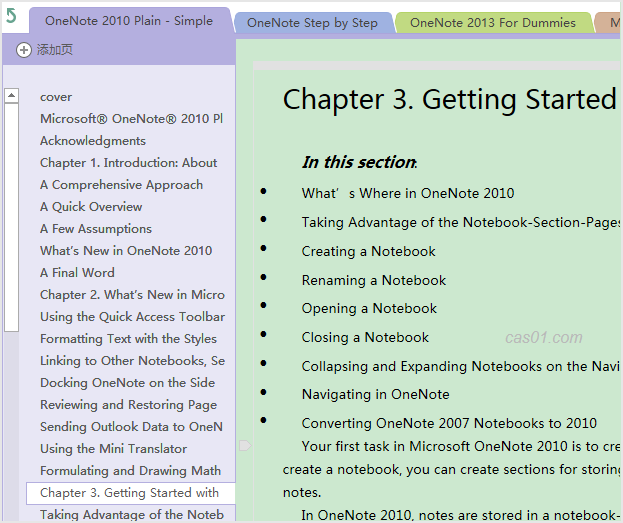The image size is (623, 523).
Task: Switch to OneNote 2013 For Dummies tab
Action: [x=493, y=23]
